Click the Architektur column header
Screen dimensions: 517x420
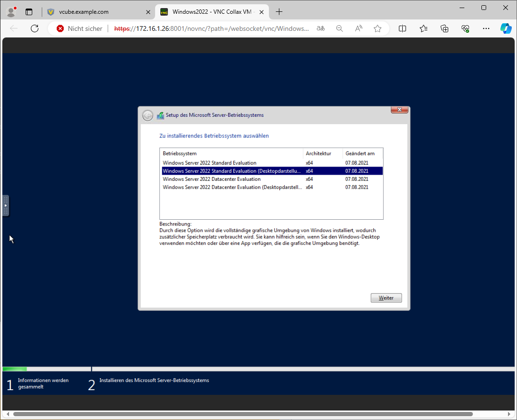(323, 153)
